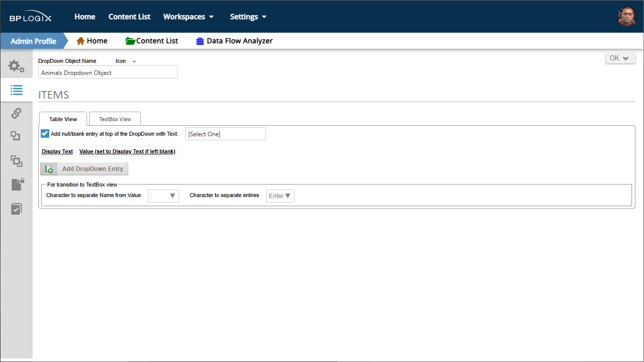Viewport: 644px width, 362px height.
Task: Click the stacked copies sidebar icon
Action: click(x=16, y=161)
